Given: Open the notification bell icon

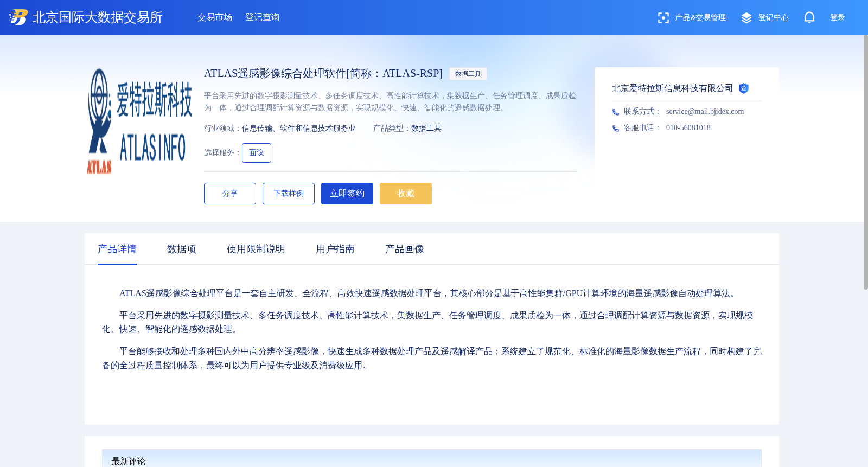Looking at the screenshot, I should (x=809, y=17).
